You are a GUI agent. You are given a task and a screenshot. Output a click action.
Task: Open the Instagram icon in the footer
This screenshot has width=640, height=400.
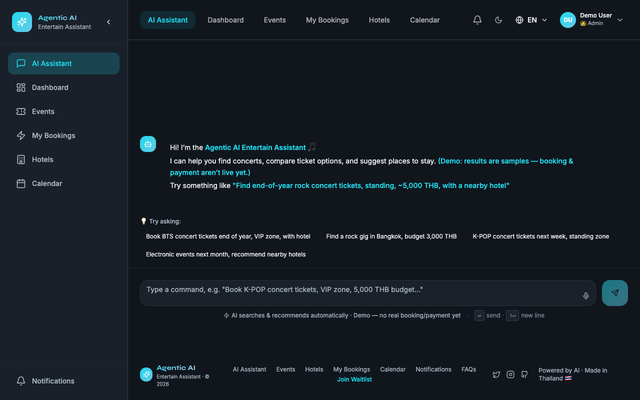pos(510,374)
